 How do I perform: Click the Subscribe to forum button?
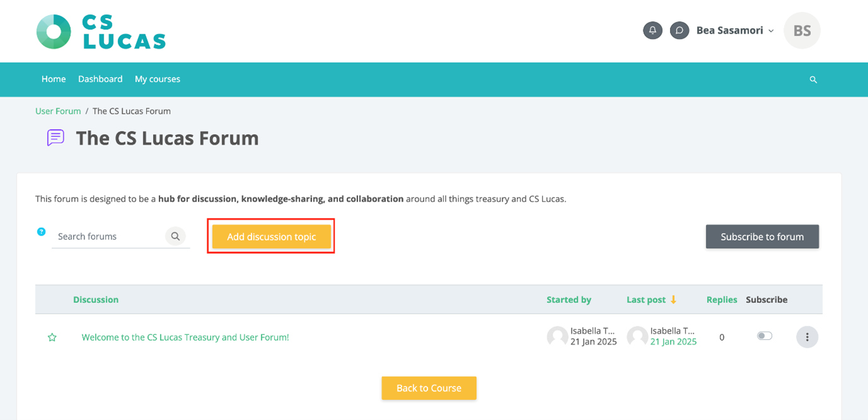762,237
